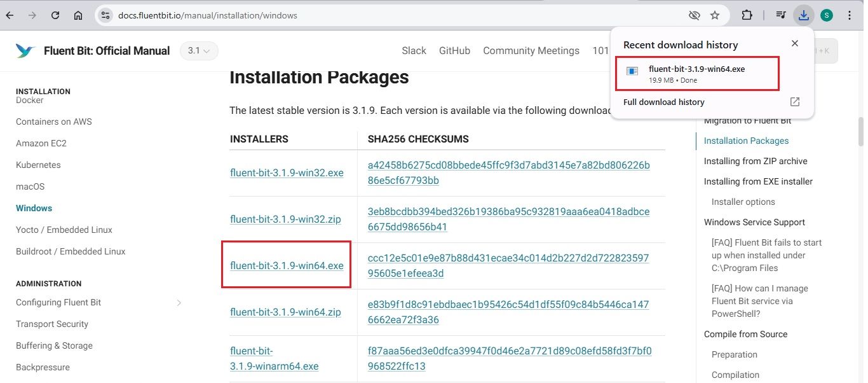This screenshot has height=383, width=868.
Task: Click the Fluent Bit logo
Action: click(x=25, y=50)
